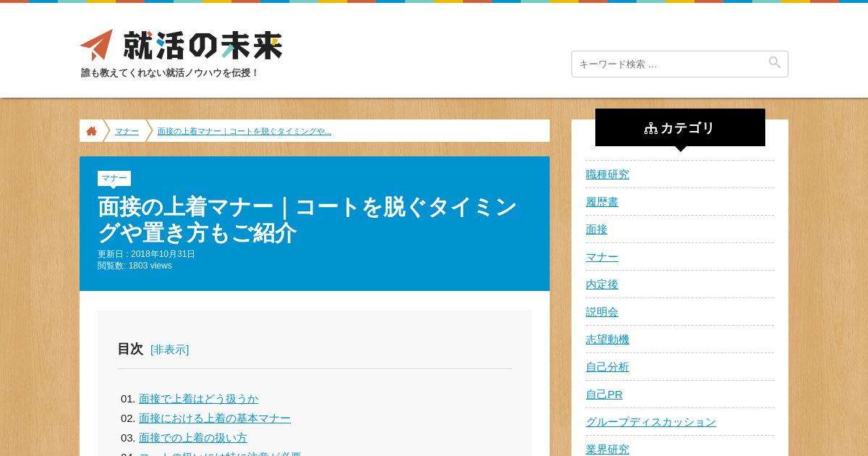This screenshot has width=868, height=456.
Task: Click the search magnifier icon
Action: pyautogui.click(x=775, y=63)
